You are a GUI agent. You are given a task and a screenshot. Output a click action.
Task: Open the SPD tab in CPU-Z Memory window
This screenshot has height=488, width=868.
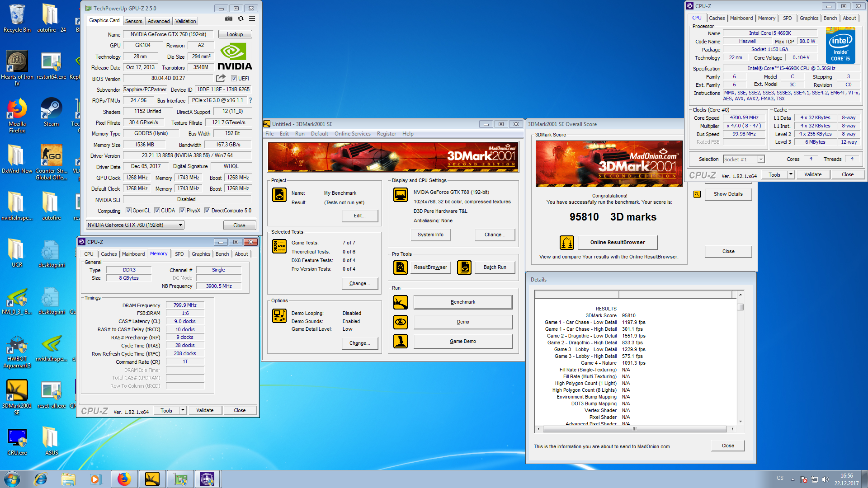(x=179, y=254)
